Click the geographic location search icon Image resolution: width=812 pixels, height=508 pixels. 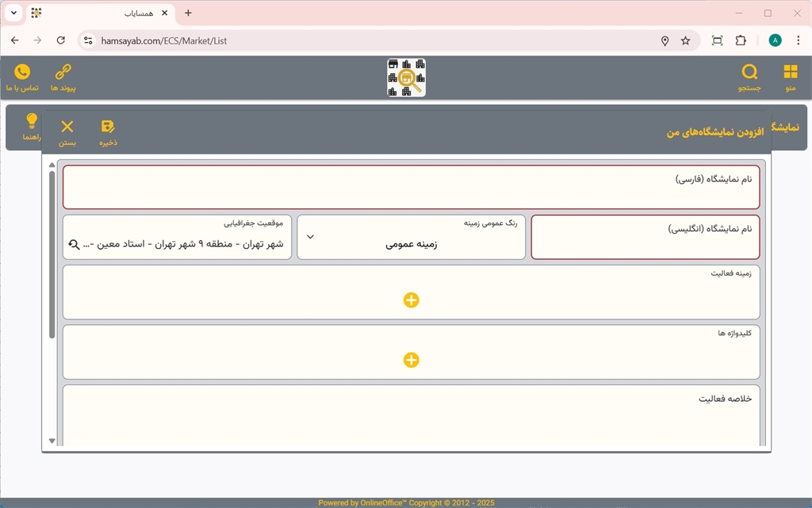click(74, 244)
